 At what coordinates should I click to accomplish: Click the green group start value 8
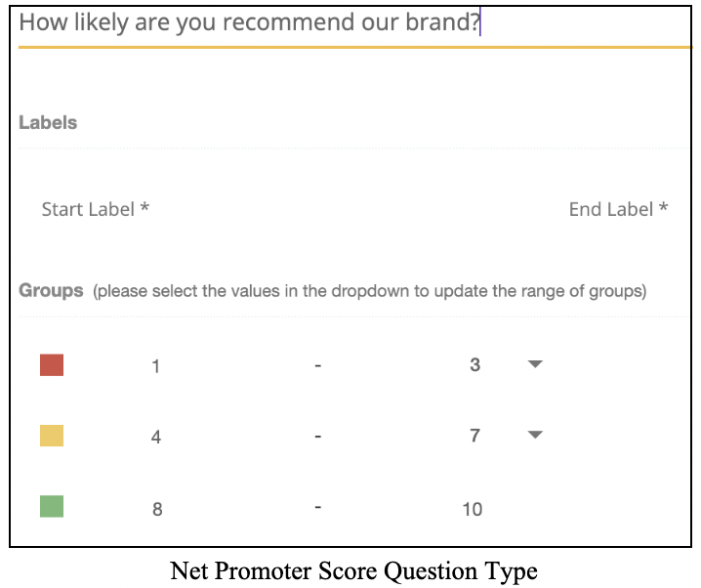[x=156, y=509]
